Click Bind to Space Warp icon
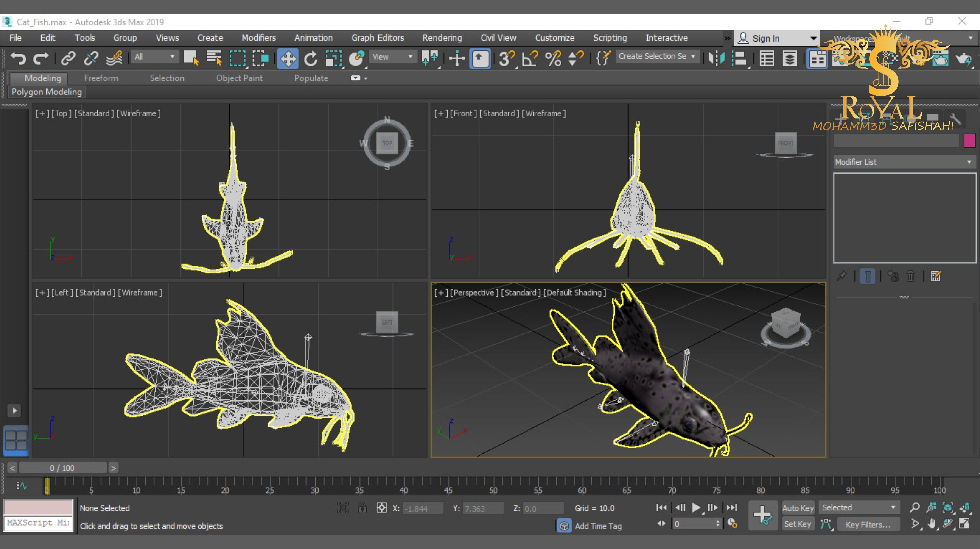Image resolution: width=980 pixels, height=549 pixels. click(x=114, y=58)
